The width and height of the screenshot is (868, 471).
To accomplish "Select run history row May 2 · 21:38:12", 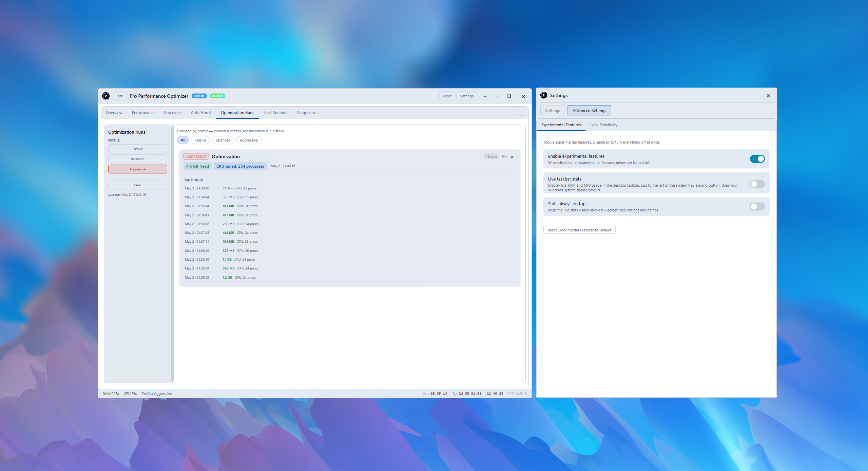I will click(x=349, y=224).
